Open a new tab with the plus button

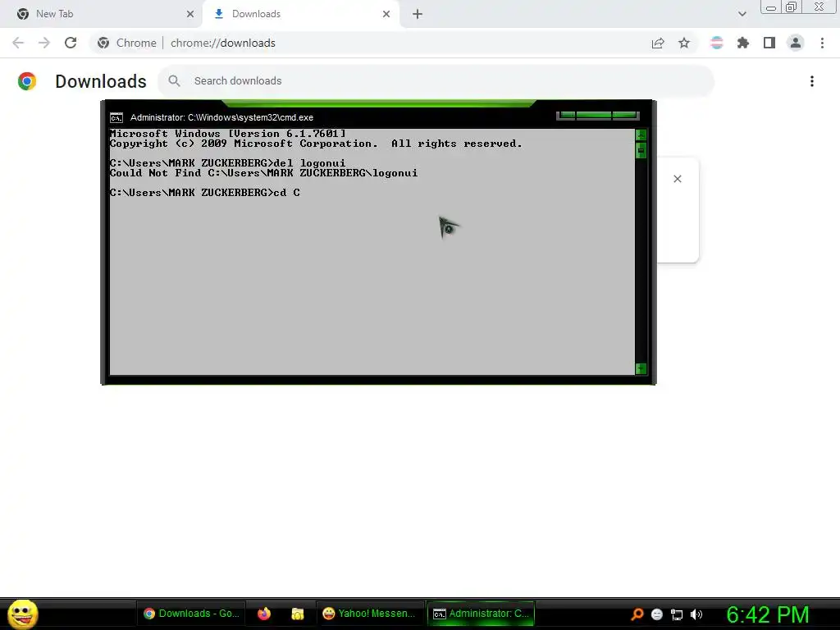[418, 14]
